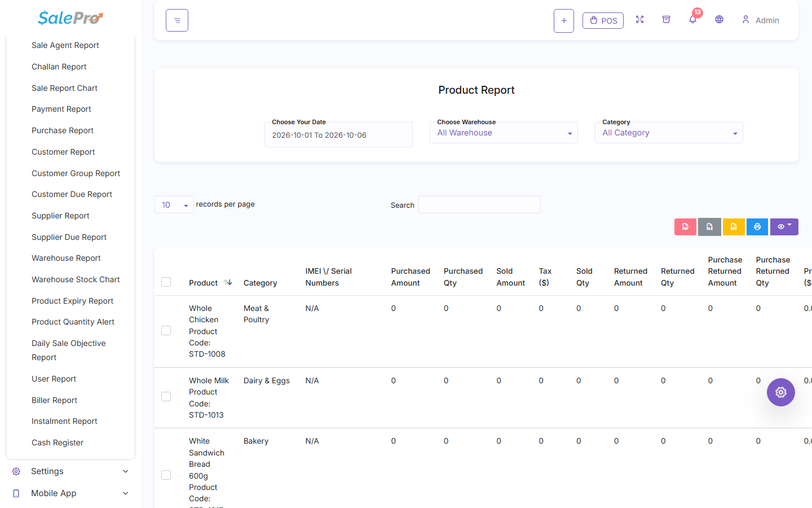Open the language globe menu

coord(719,20)
